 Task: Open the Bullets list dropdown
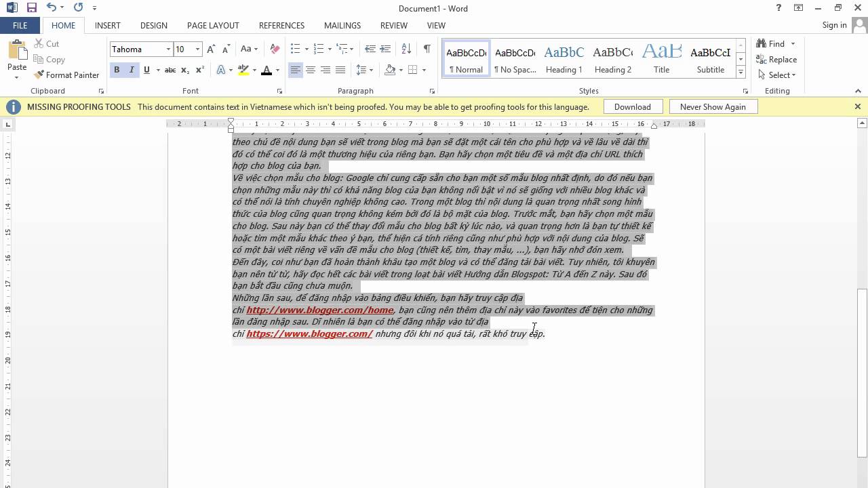(x=307, y=49)
